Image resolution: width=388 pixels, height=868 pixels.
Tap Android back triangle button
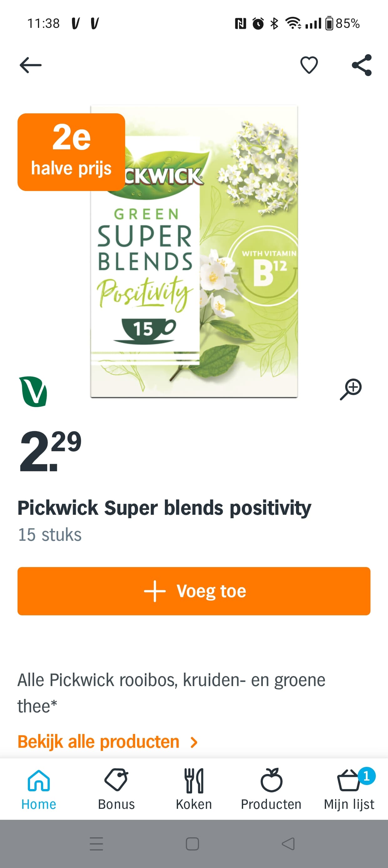(288, 844)
